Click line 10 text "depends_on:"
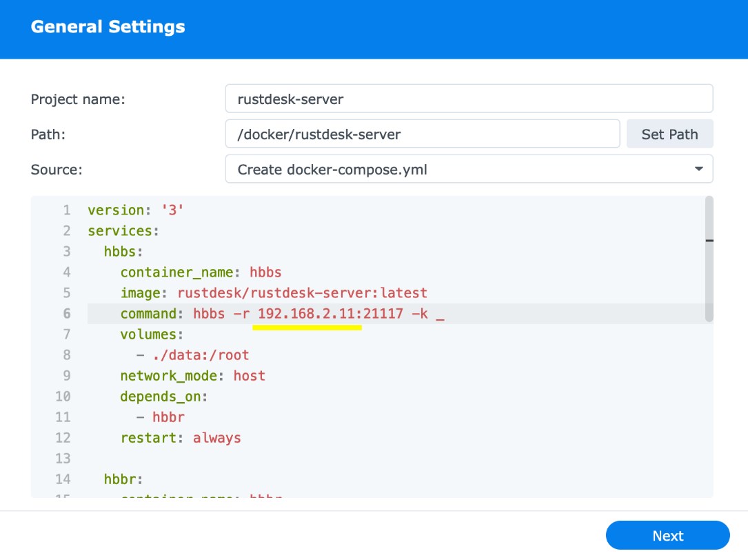Screen dimensions: 748x560 pos(163,397)
